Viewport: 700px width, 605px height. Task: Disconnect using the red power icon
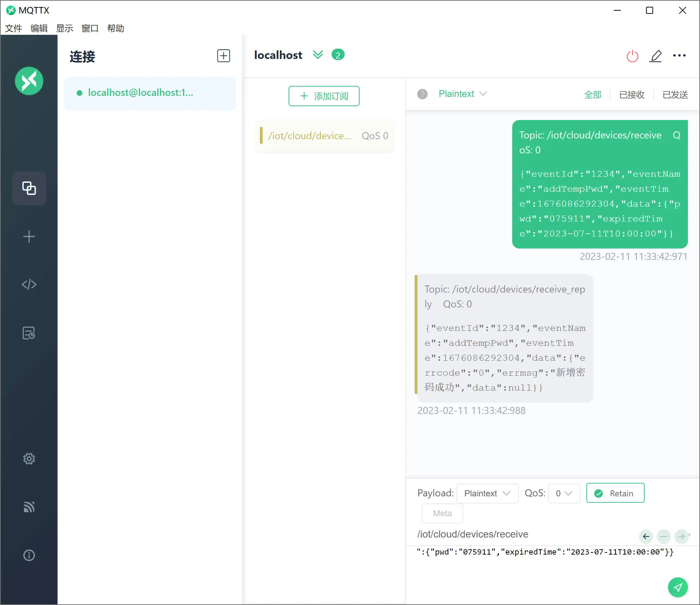pyautogui.click(x=633, y=56)
